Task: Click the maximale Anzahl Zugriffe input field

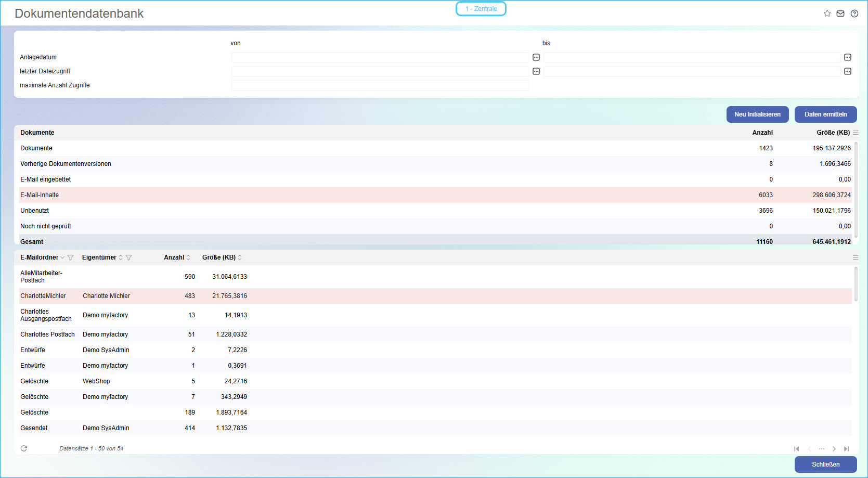Action: click(x=380, y=85)
